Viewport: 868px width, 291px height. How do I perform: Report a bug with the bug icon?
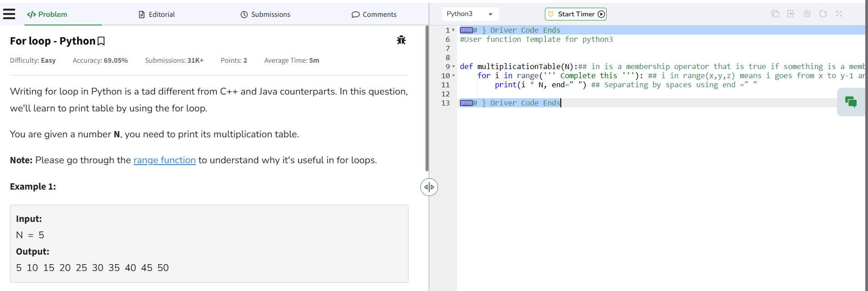401,40
